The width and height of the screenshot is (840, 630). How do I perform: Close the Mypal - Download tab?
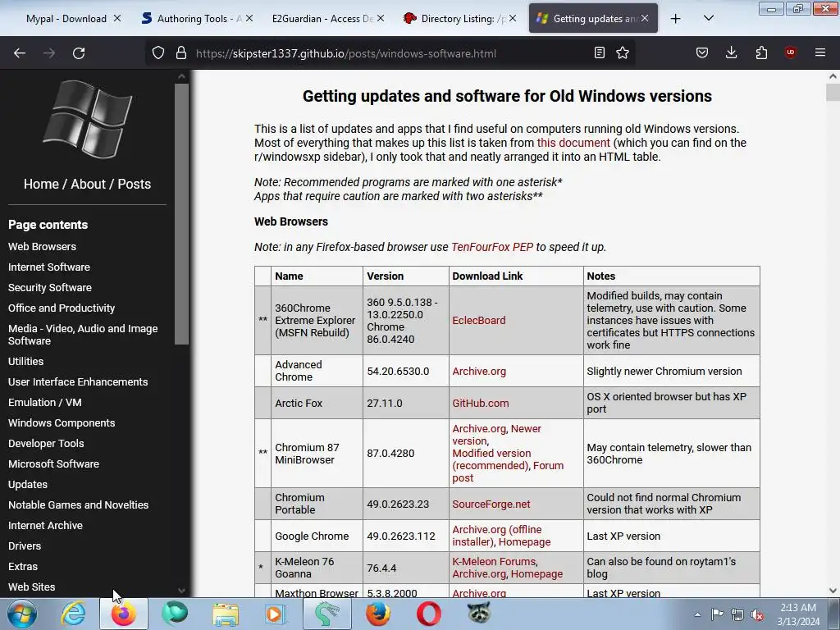[117, 18]
